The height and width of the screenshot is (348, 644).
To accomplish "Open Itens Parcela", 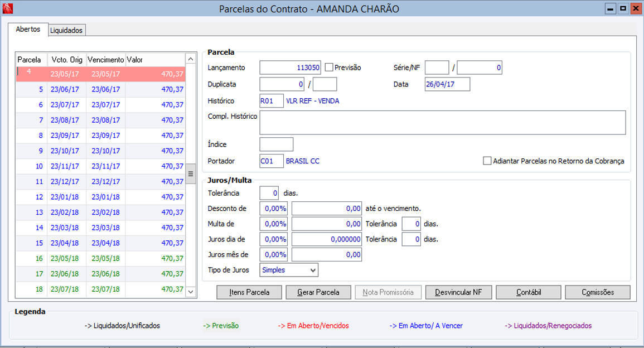I will pos(249,292).
